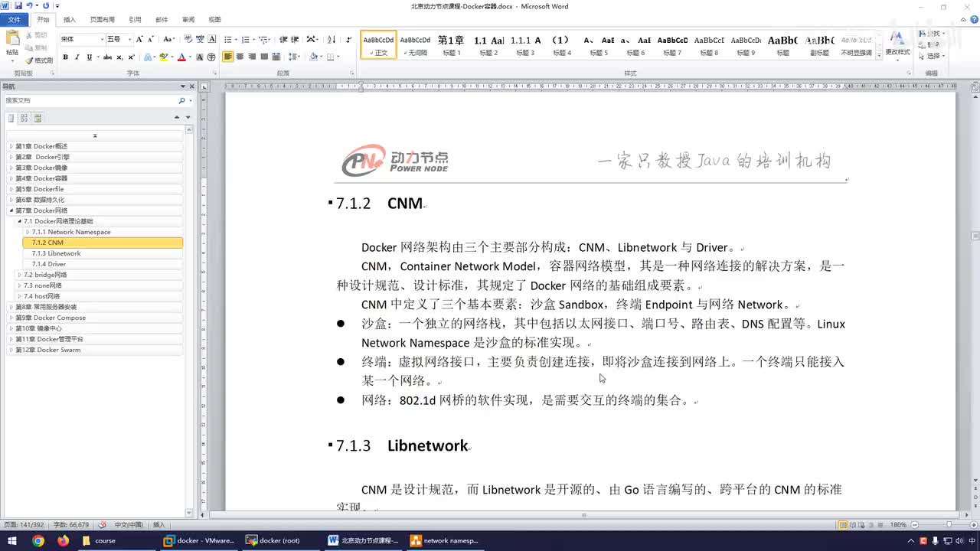Screen dimensions: 980x551
Task: Open Chrome from the taskbar
Action: (x=38, y=540)
